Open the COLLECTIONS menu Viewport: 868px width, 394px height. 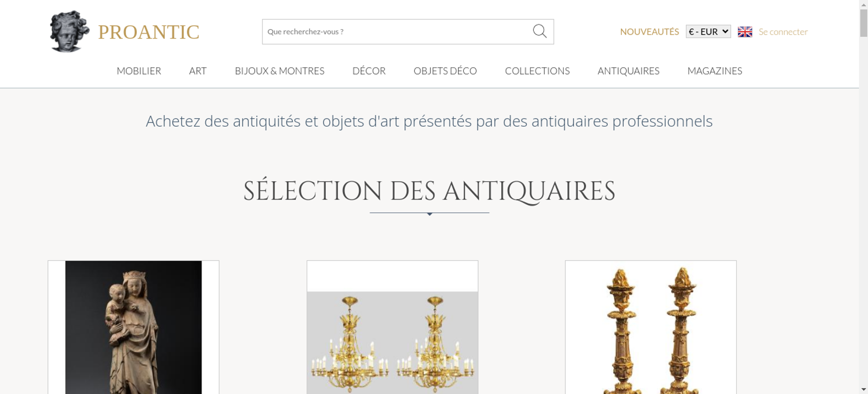point(537,71)
